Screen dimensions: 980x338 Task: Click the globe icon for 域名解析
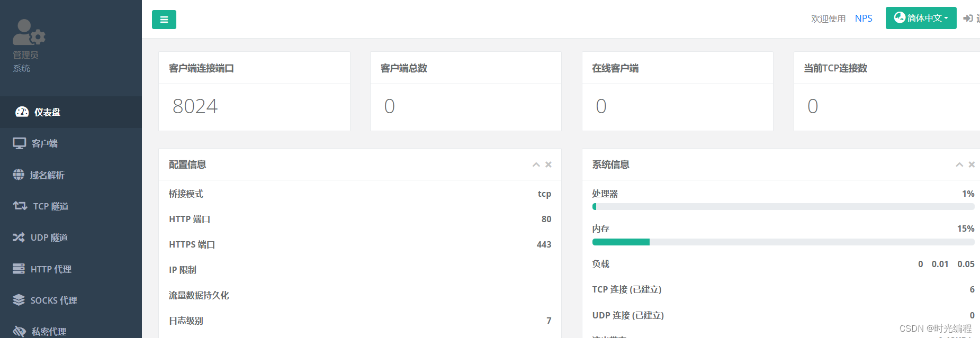19,175
